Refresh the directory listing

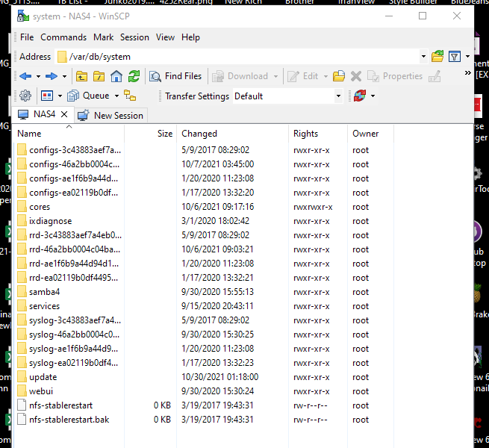[134, 76]
